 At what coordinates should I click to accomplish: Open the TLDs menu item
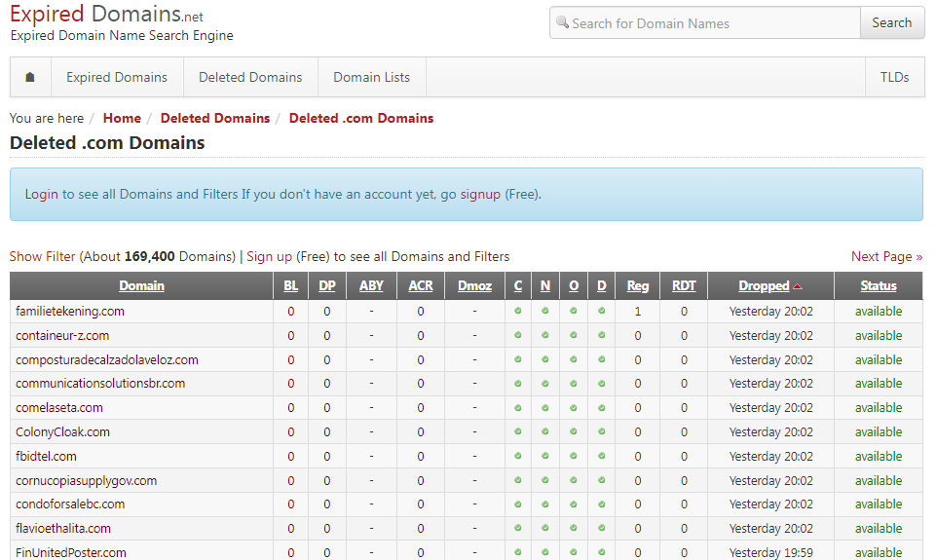point(895,77)
